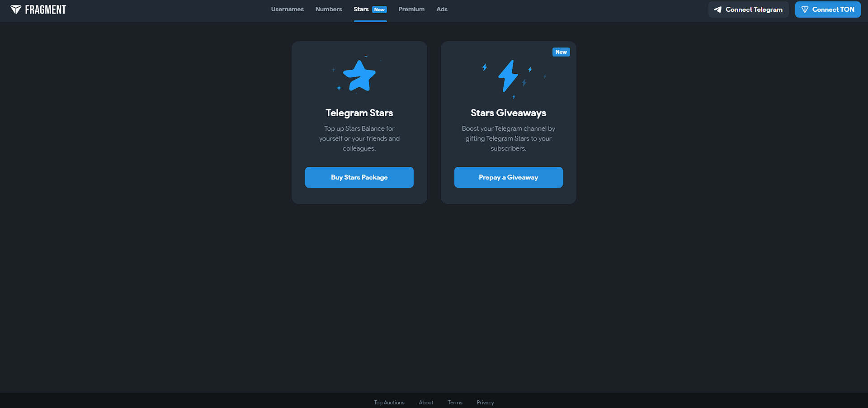The image size is (868, 408).
Task: Click the Connect Telegram button
Action: click(748, 9)
